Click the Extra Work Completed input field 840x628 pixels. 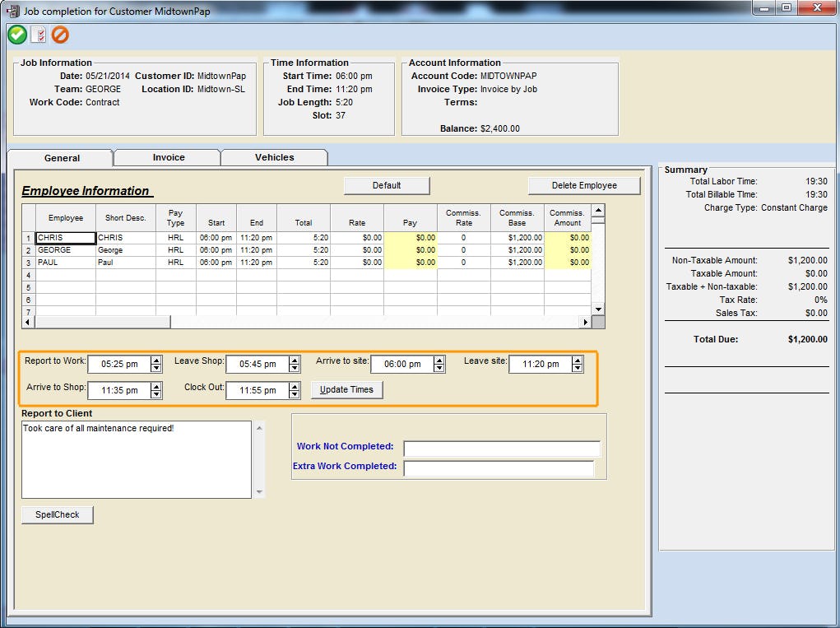pyautogui.click(x=498, y=469)
